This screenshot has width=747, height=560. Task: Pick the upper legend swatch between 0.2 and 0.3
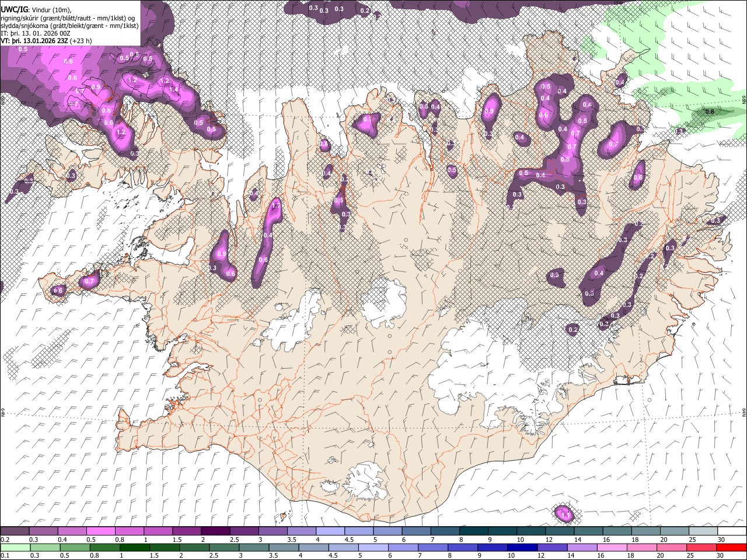click(15, 531)
